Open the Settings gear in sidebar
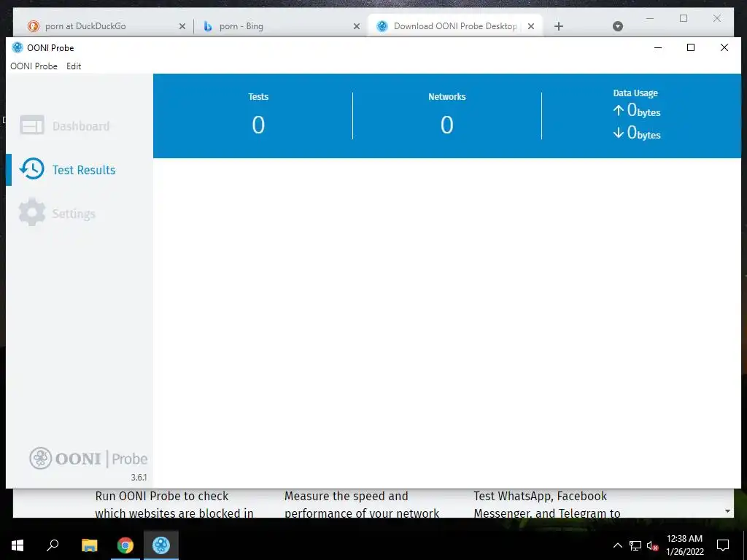The width and height of the screenshot is (747, 560). [32, 212]
